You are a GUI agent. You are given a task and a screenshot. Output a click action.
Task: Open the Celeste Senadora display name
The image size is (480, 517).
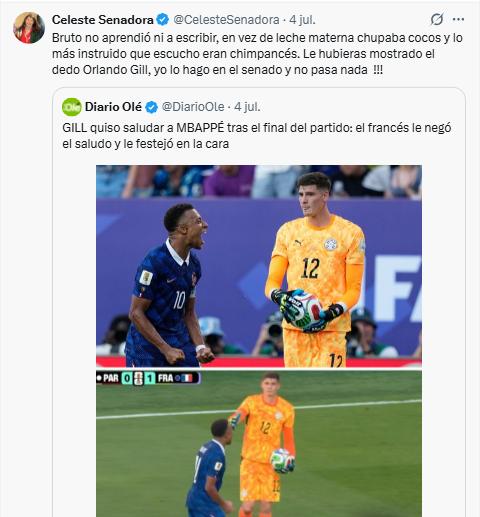[102, 20]
